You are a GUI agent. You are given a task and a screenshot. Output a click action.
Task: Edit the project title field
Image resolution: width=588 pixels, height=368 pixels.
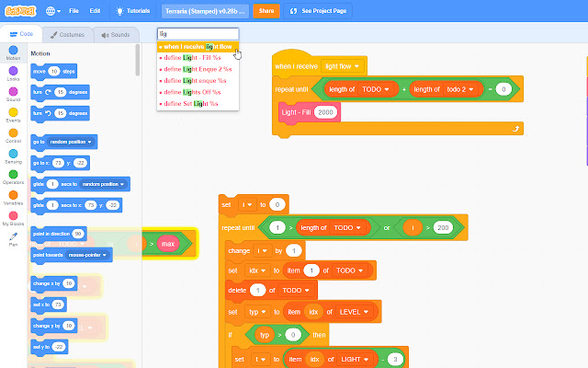pyautogui.click(x=205, y=11)
